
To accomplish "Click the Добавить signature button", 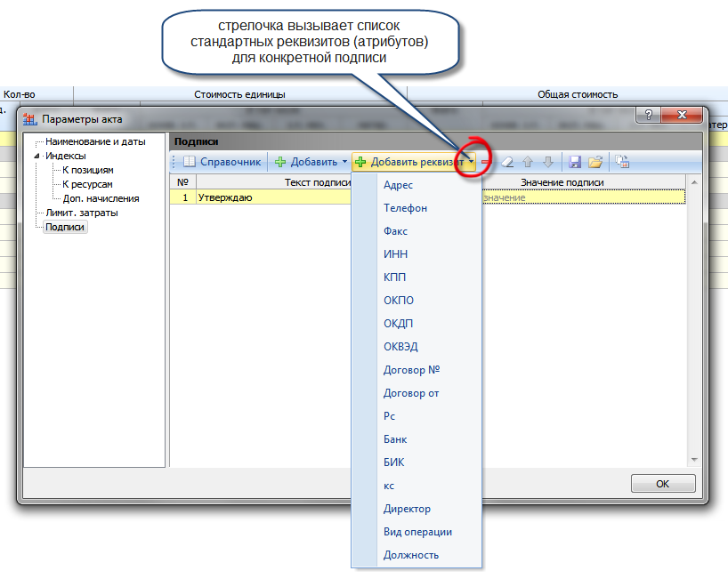I will point(305,162).
